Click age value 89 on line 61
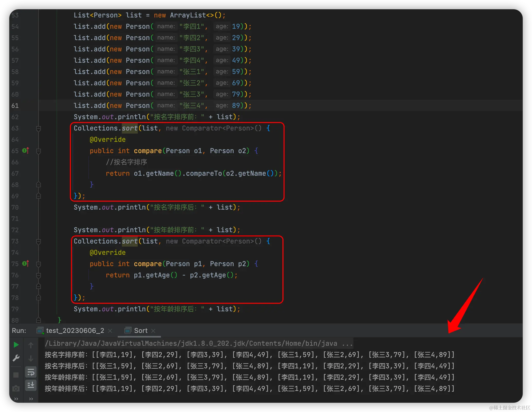This screenshot has height=412, width=532. (236, 106)
